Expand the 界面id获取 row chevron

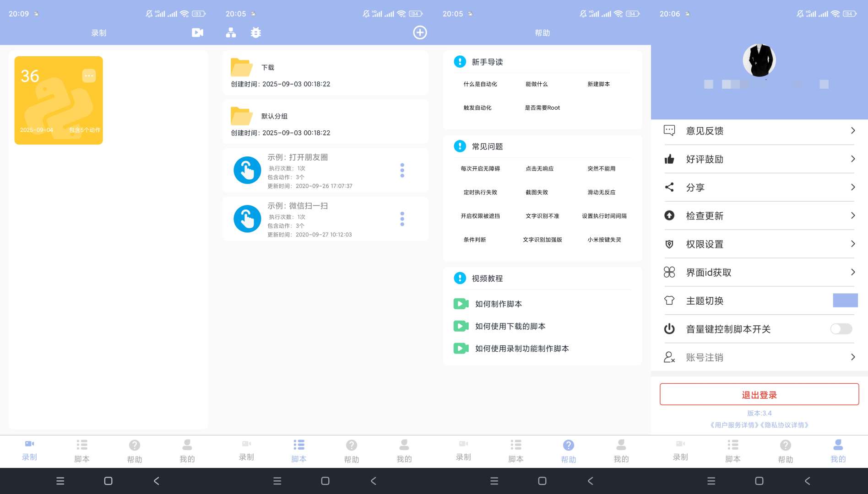(x=853, y=272)
